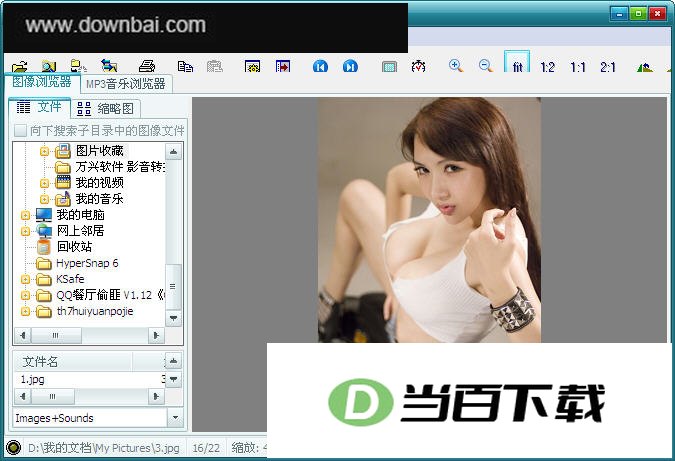
Task: Click the browse folder magnifier icon
Action: click(49, 66)
